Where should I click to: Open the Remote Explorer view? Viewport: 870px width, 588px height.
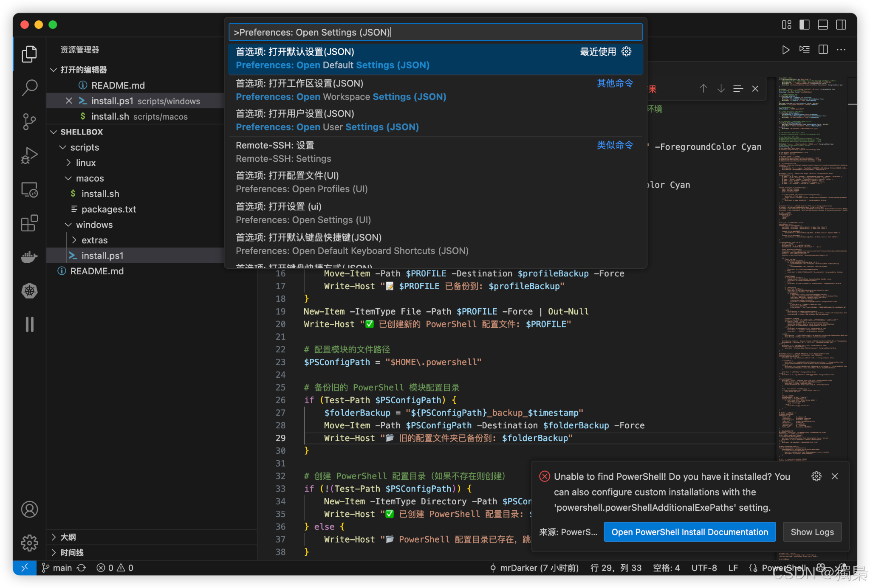point(29,190)
